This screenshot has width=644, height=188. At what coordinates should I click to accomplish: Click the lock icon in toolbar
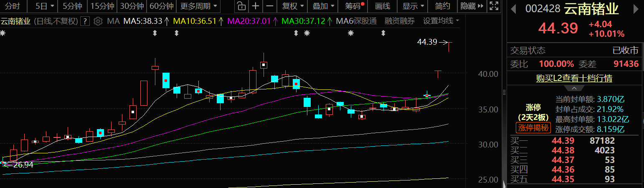pos(241,6)
